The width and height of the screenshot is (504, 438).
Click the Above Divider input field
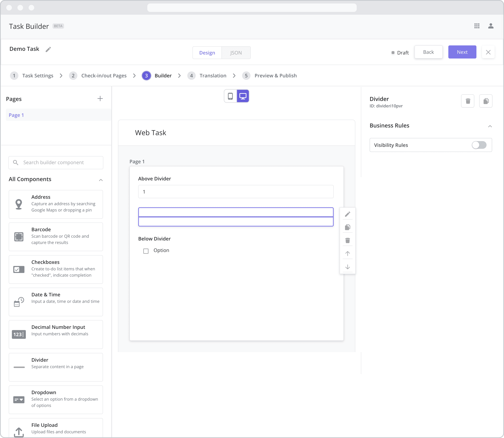point(236,192)
